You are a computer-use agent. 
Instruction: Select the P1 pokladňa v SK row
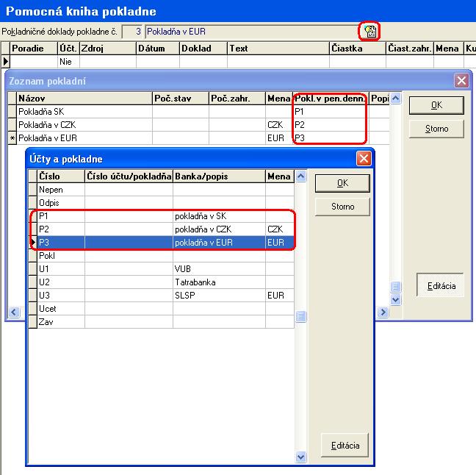click(x=160, y=216)
